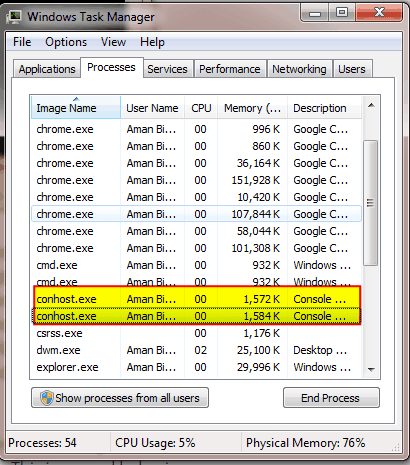Select the Processes tab
This screenshot has width=410, height=465.
tap(111, 67)
